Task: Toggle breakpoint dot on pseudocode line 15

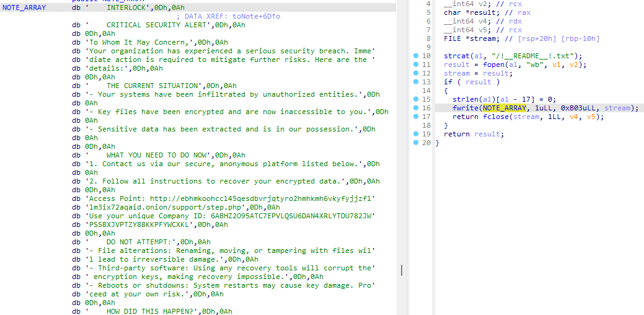Action: pos(416,99)
